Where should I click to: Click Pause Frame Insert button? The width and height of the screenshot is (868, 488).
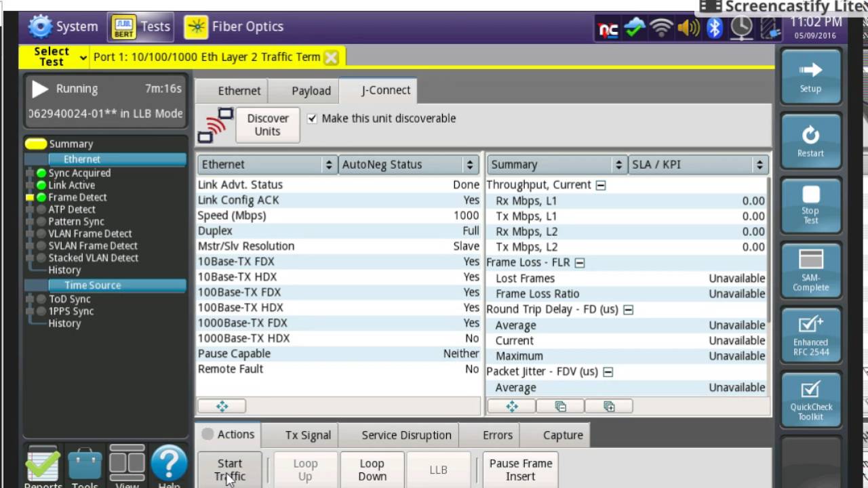coord(521,470)
